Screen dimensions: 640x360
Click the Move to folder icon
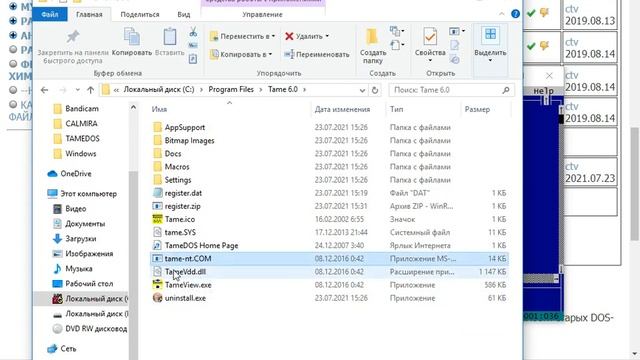point(214,36)
